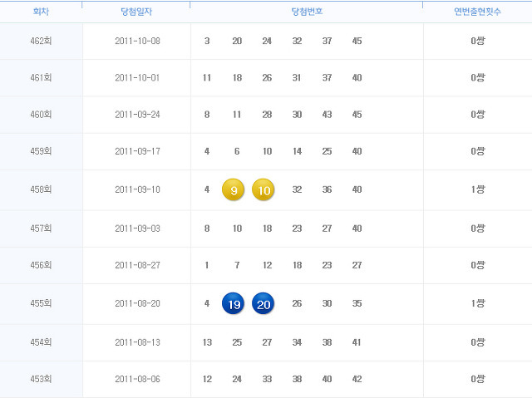Click the date 2011-08-13
532x398 pixels.
pos(137,342)
